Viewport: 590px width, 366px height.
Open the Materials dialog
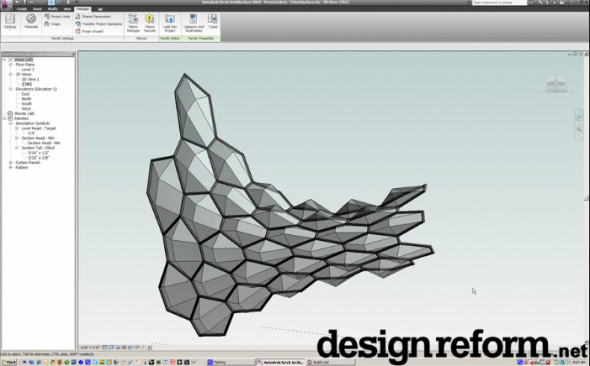(x=31, y=21)
